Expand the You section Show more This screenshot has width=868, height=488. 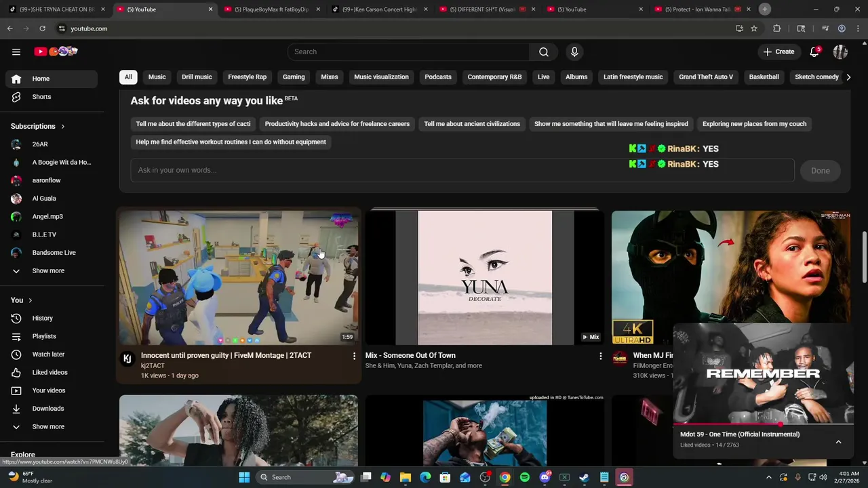(52, 426)
